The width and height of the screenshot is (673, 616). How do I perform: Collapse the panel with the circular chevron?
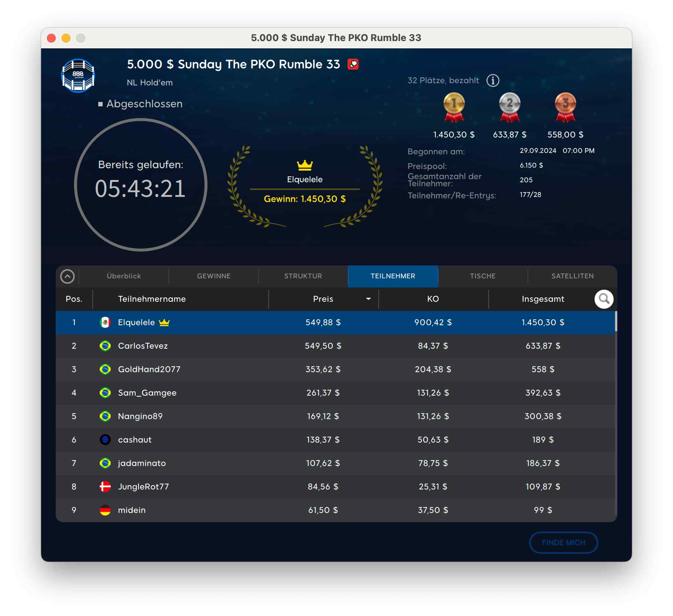67,276
